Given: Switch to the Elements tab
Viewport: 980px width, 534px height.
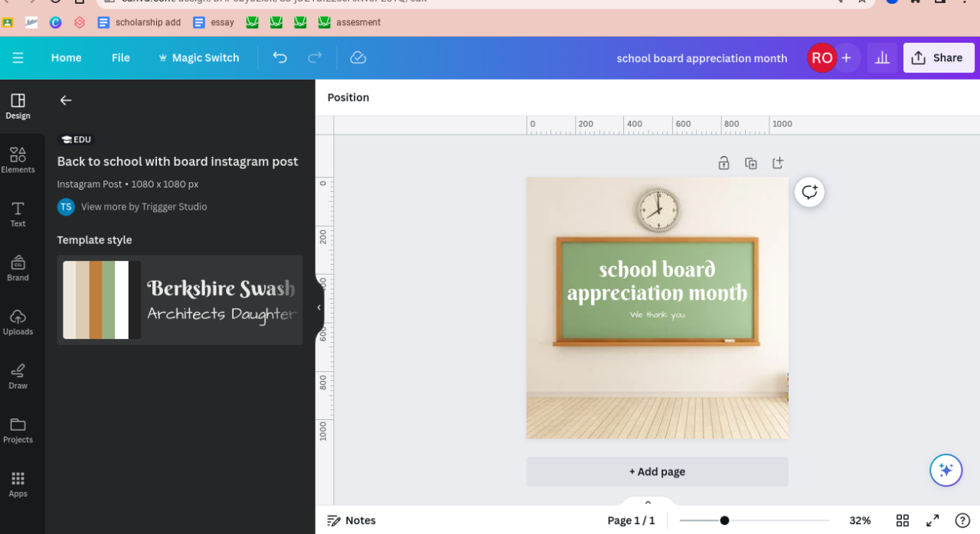Looking at the screenshot, I should 18,160.
